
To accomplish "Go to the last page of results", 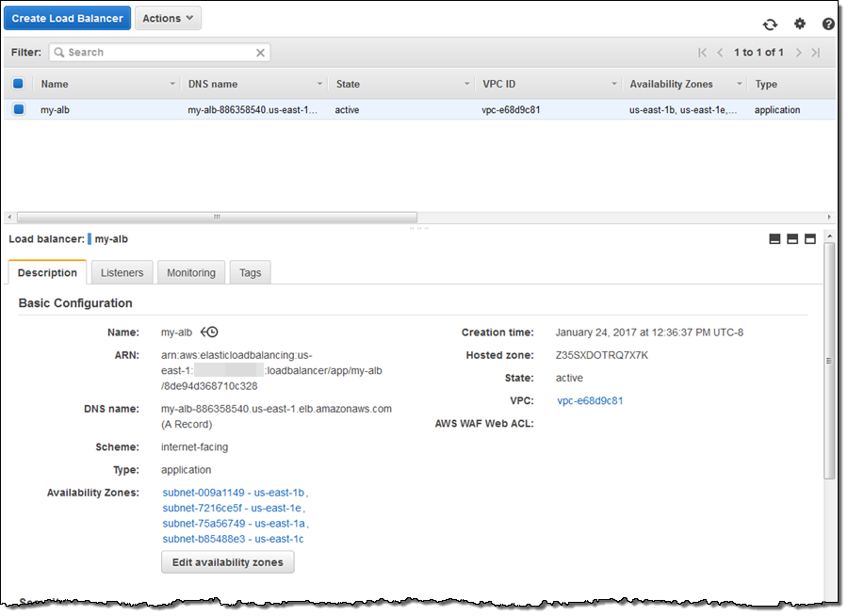I will click(x=816, y=53).
